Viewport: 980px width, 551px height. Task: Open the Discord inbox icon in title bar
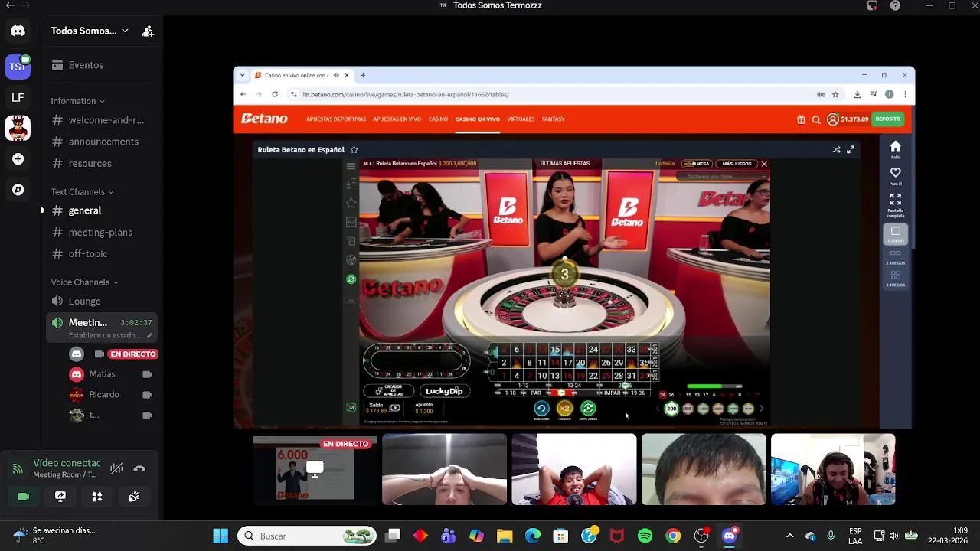click(872, 5)
